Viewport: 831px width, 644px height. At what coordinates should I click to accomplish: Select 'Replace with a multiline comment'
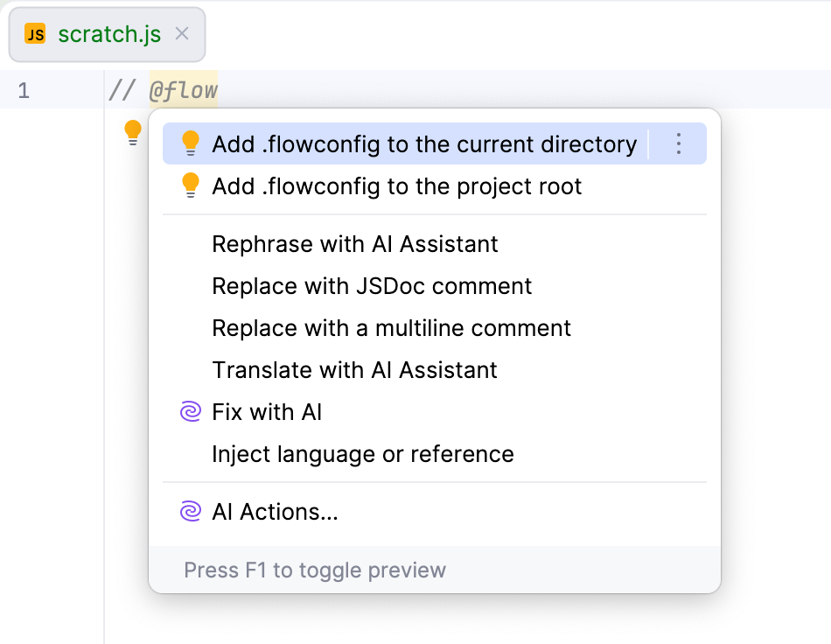[391, 328]
